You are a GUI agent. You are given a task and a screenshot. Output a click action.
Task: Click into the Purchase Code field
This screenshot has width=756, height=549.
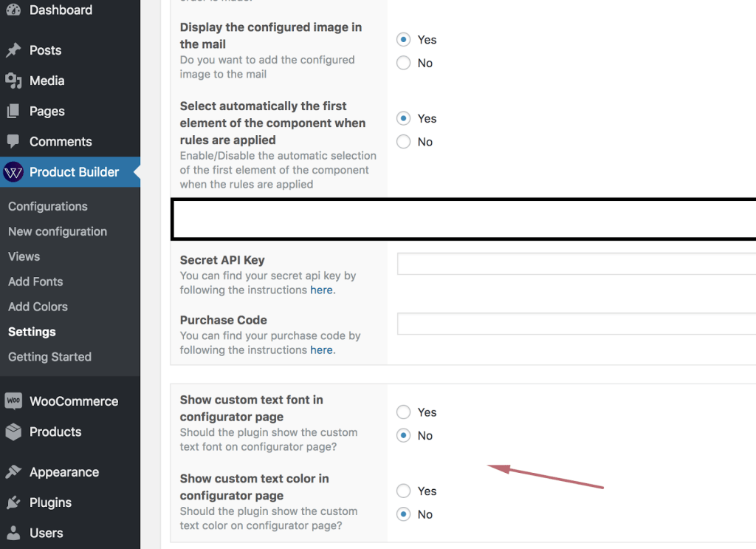(576, 324)
